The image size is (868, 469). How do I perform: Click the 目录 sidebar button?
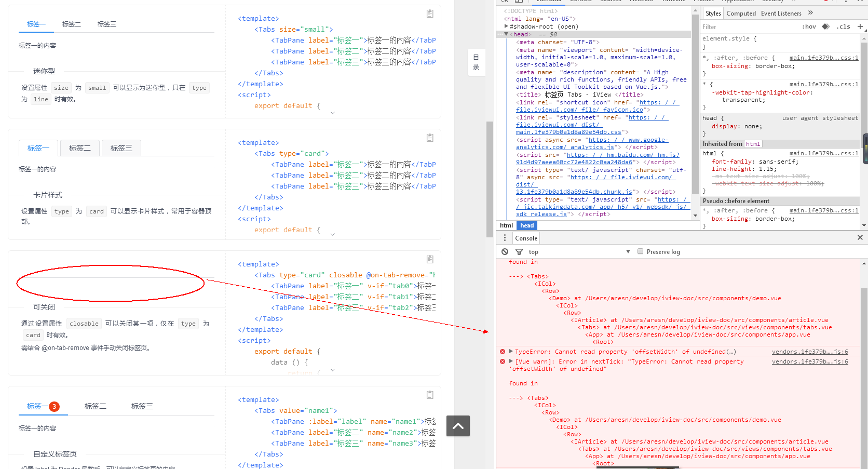476,62
